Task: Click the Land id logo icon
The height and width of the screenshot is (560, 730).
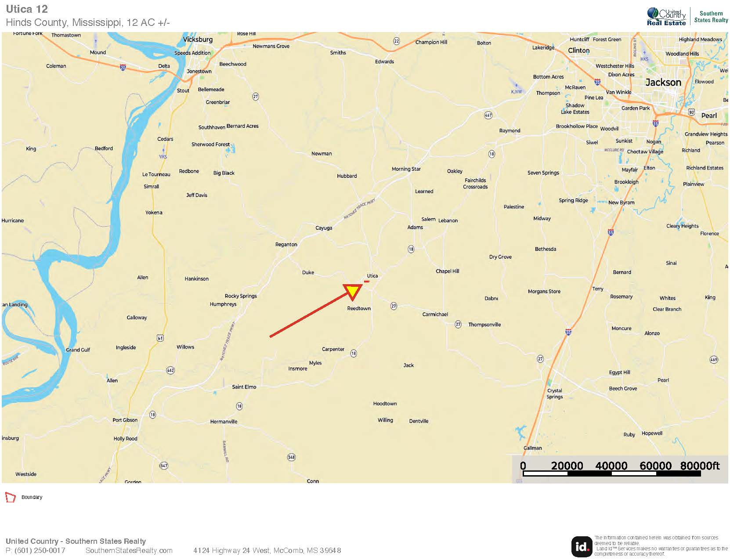Action: (x=582, y=546)
